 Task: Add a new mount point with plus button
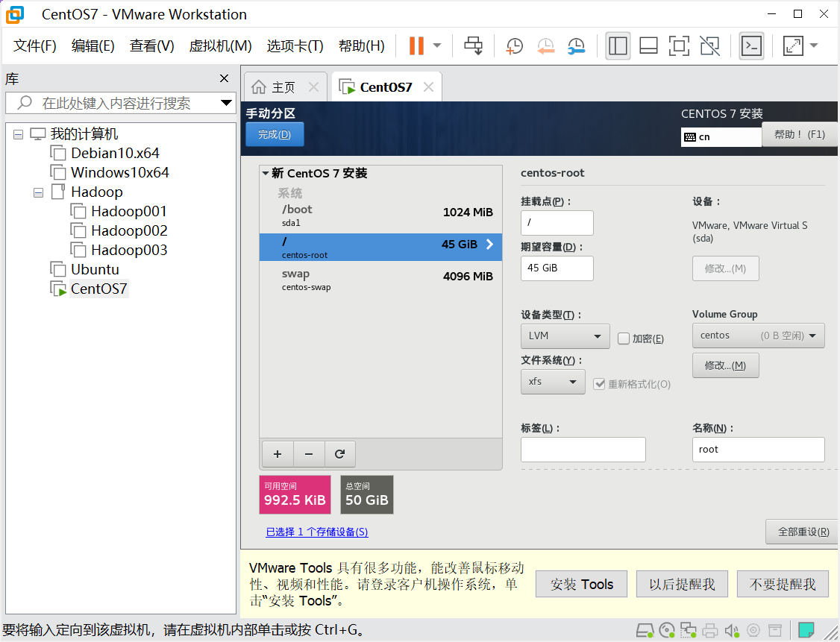click(x=278, y=454)
